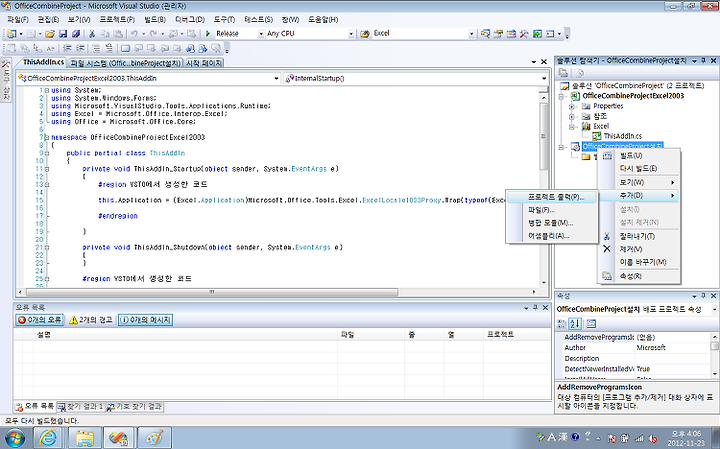720x449 pixels.
Task: Toggle bookmark with blue bookmark icon
Action: click(125, 48)
